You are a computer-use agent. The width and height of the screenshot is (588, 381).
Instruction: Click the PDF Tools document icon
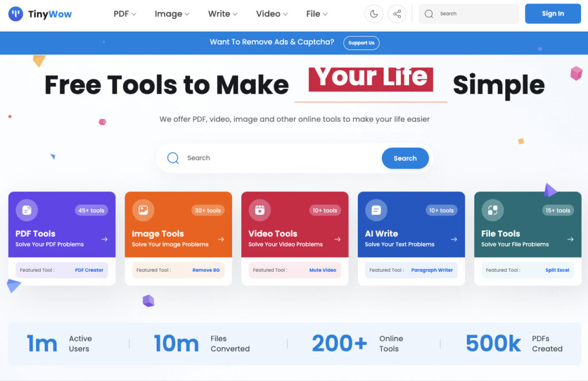point(26,210)
